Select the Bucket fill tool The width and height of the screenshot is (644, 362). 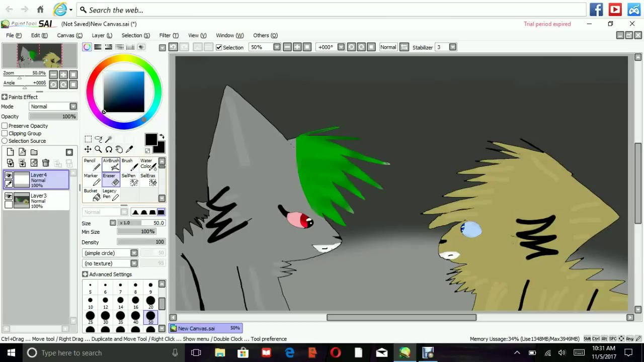(92, 195)
